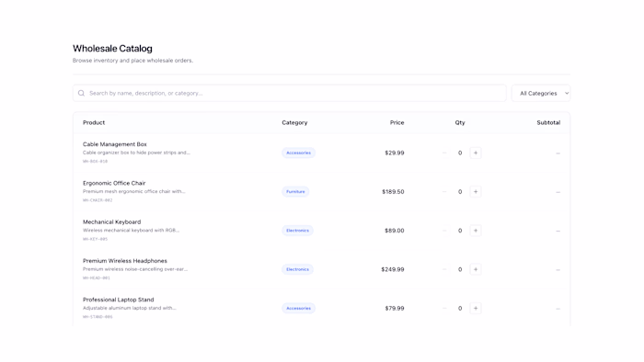Image resolution: width=644 pixels, height=362 pixels.
Task: Click 'Adjustable aluminum laptop stand with' description
Action: (130, 308)
